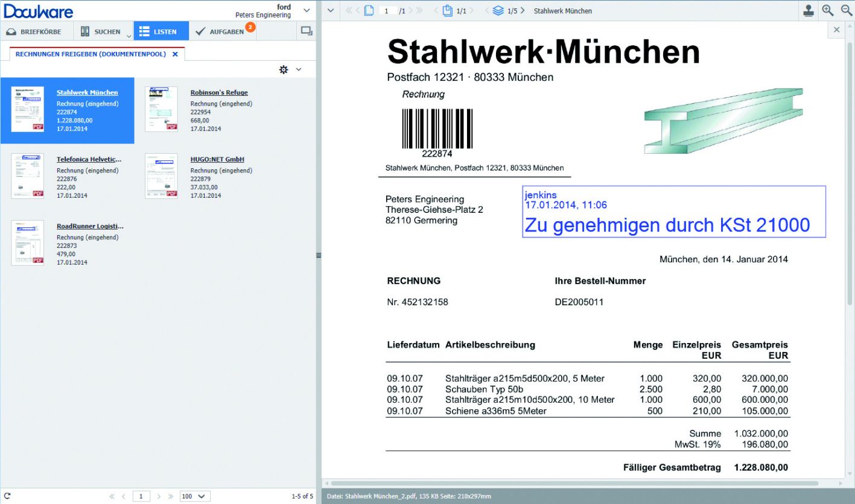The width and height of the screenshot is (855, 504).
Task: Click the DocuWare logo
Action: [x=39, y=11]
